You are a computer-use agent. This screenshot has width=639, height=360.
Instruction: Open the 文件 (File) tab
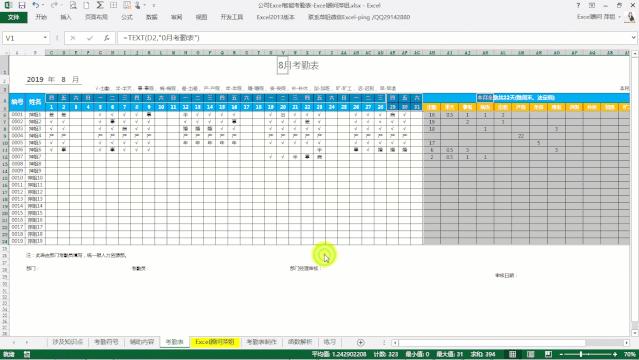pos(13,17)
